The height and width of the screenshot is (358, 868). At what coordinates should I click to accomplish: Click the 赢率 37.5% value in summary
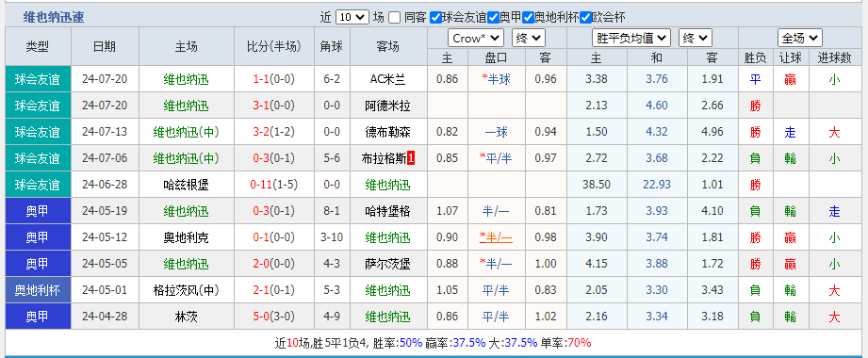(469, 343)
